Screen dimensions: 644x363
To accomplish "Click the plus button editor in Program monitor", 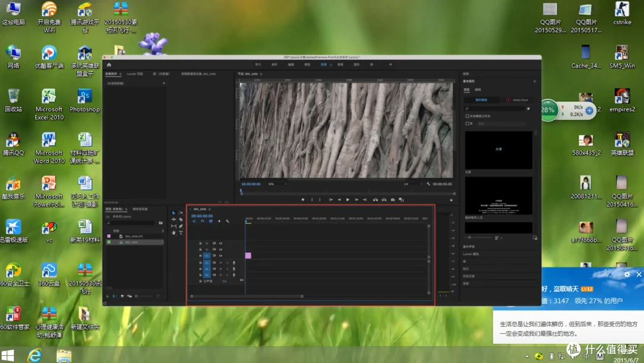I will pyautogui.click(x=451, y=200).
